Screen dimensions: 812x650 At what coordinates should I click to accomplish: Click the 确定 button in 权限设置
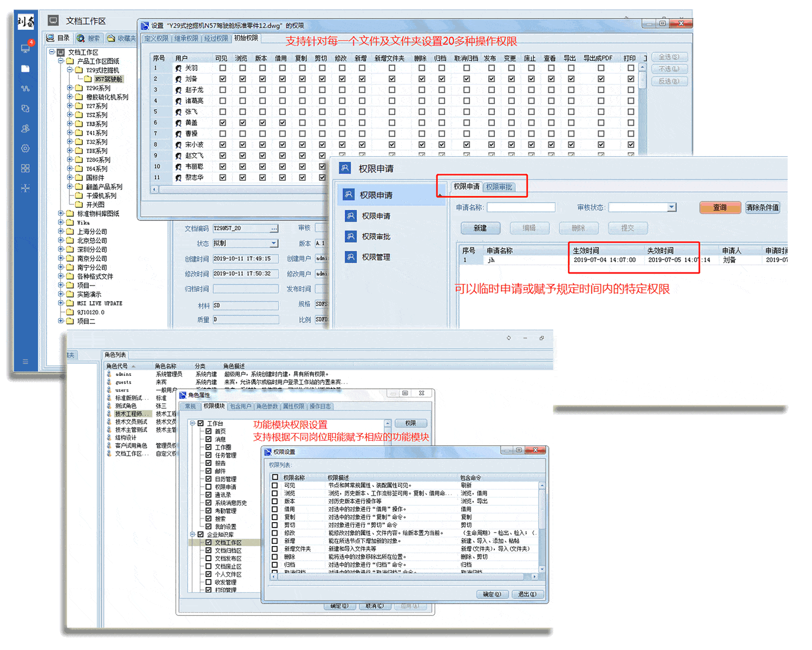point(492,594)
